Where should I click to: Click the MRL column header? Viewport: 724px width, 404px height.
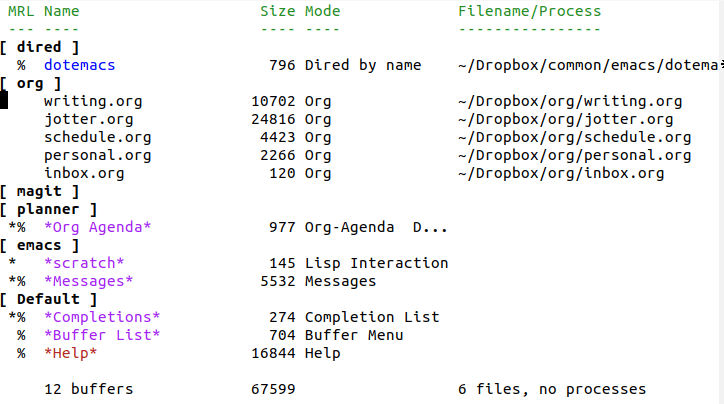pyautogui.click(x=18, y=11)
